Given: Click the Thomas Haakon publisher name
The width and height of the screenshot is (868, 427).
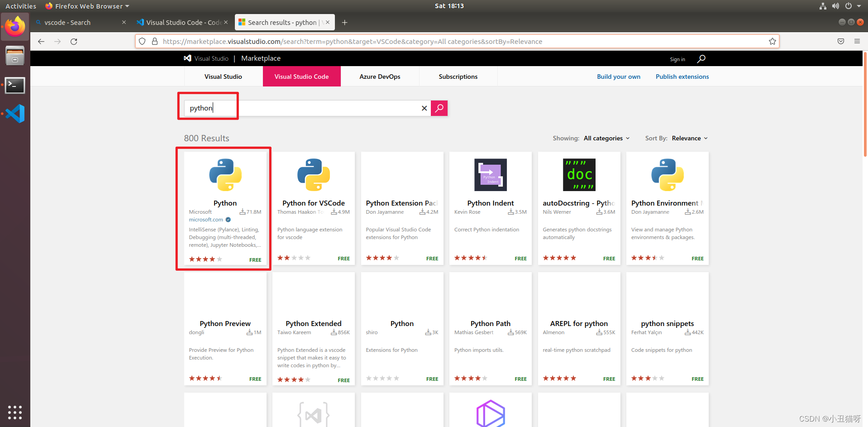Looking at the screenshot, I should tap(300, 212).
